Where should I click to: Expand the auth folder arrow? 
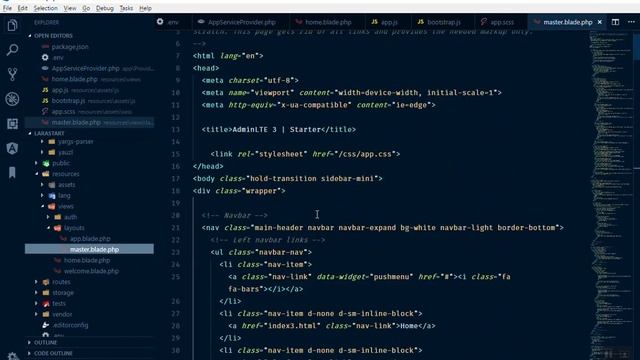(x=48, y=217)
